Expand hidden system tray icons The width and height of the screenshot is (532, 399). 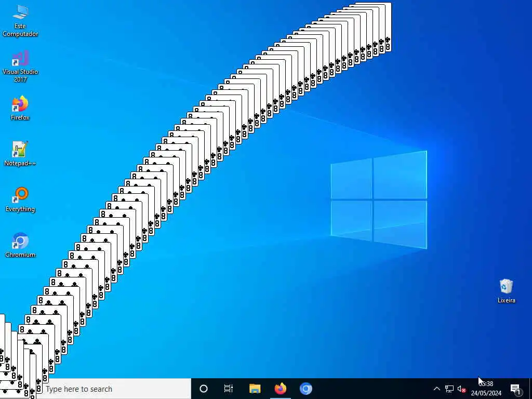[x=436, y=389]
